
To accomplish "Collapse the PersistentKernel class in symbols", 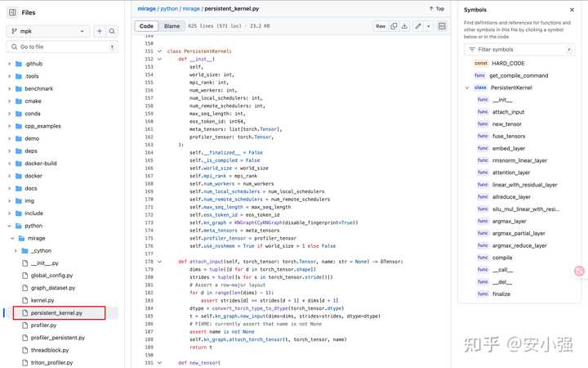I will [466, 87].
